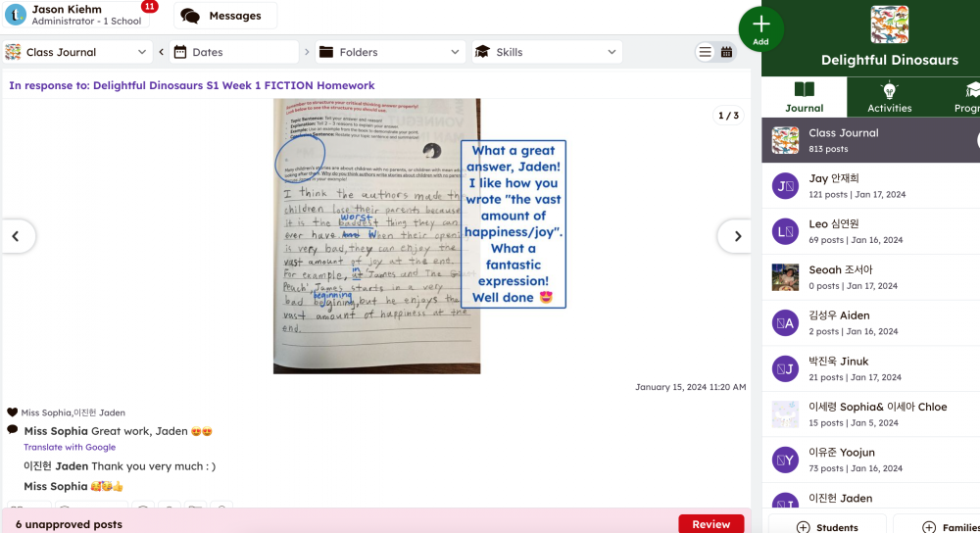Viewport: 980px width, 533px height.
Task: Click the 1 / 3 page indicator
Action: click(x=728, y=115)
